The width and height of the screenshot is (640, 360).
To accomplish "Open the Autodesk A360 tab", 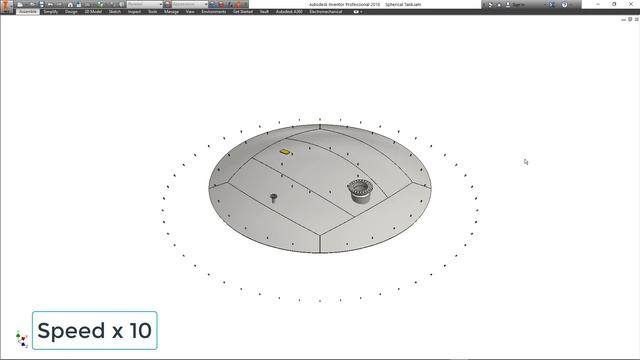I will tap(289, 12).
